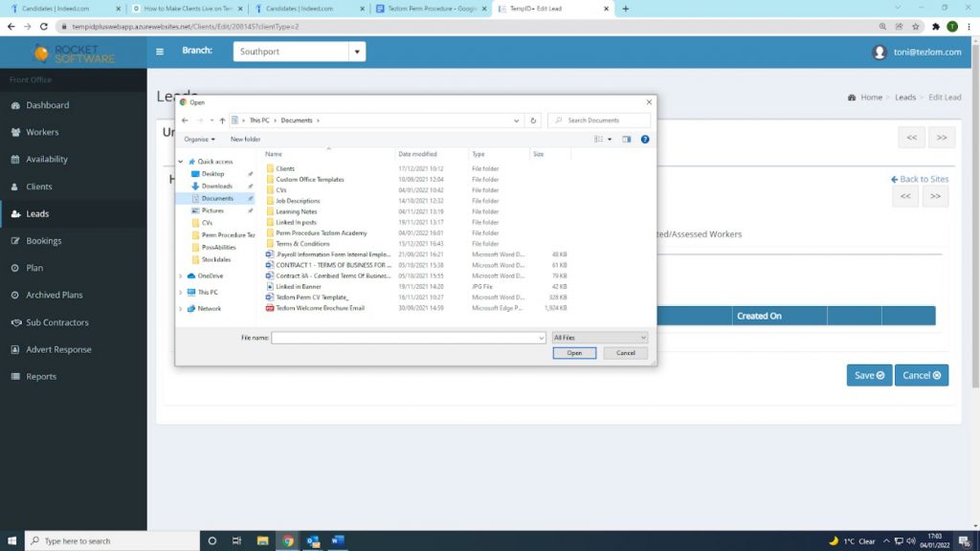Select the Linked in Banner JPG file
The width and height of the screenshot is (980, 551).
pos(299,286)
